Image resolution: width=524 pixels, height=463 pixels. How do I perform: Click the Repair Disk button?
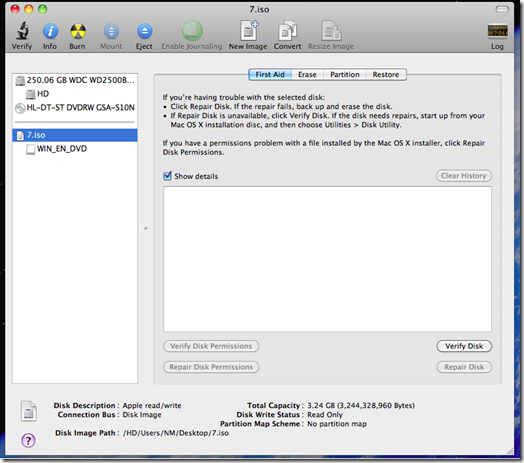[464, 367]
